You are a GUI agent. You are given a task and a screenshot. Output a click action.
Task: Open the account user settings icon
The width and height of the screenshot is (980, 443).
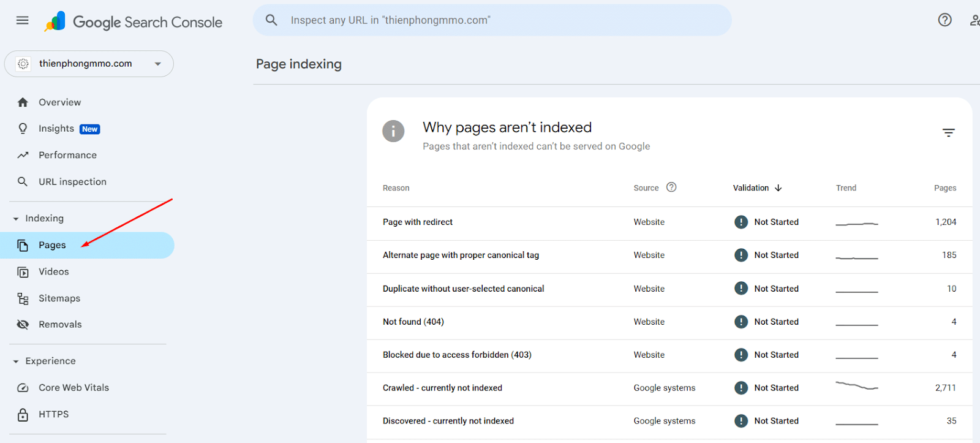tap(974, 20)
